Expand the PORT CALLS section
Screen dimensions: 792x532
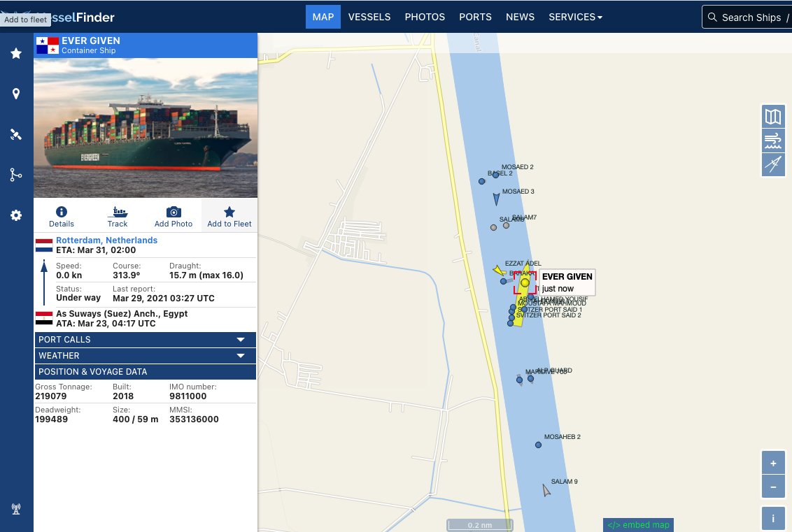[146, 340]
